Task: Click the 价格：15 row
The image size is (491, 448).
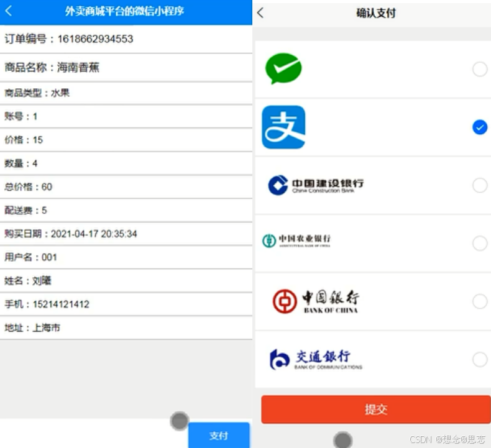Action: click(126, 140)
